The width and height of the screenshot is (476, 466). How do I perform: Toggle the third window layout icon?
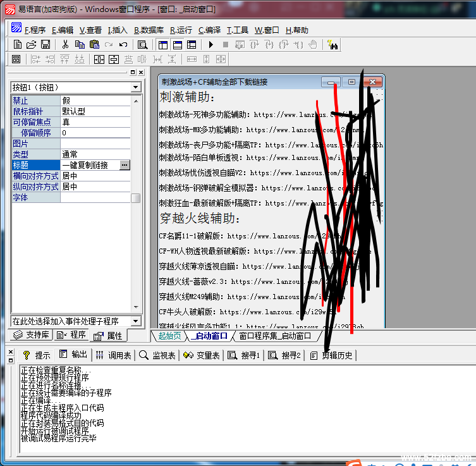click(x=192, y=45)
